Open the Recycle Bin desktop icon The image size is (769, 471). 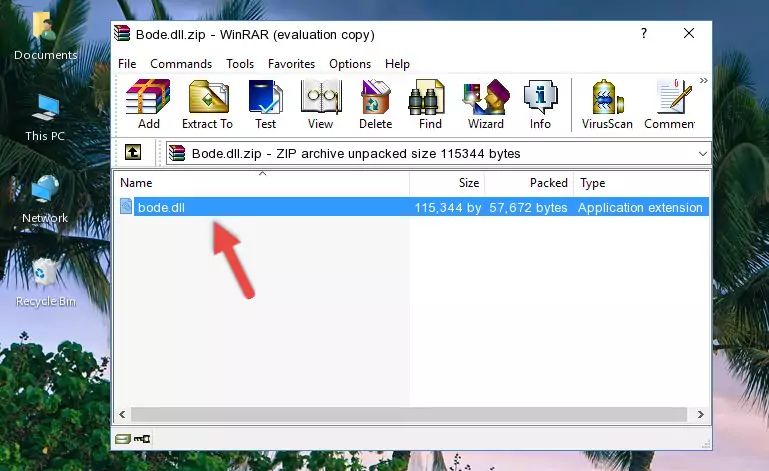[x=46, y=283]
